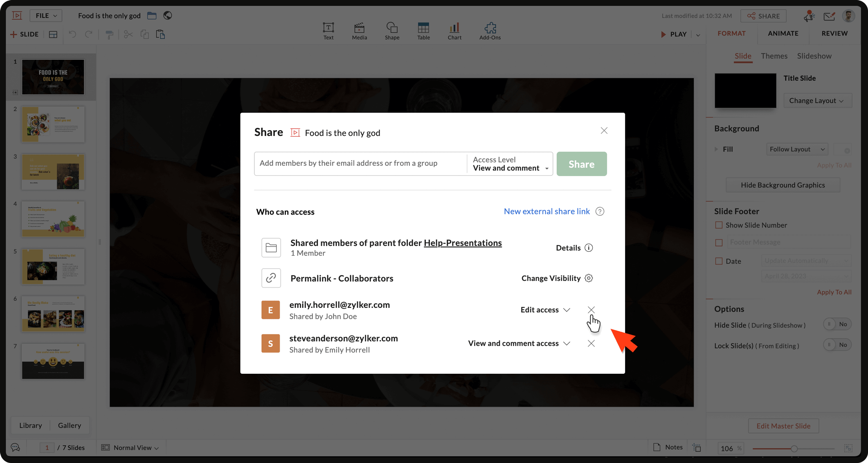Click the cut scissors icon
This screenshot has height=463, width=868.
128,34
